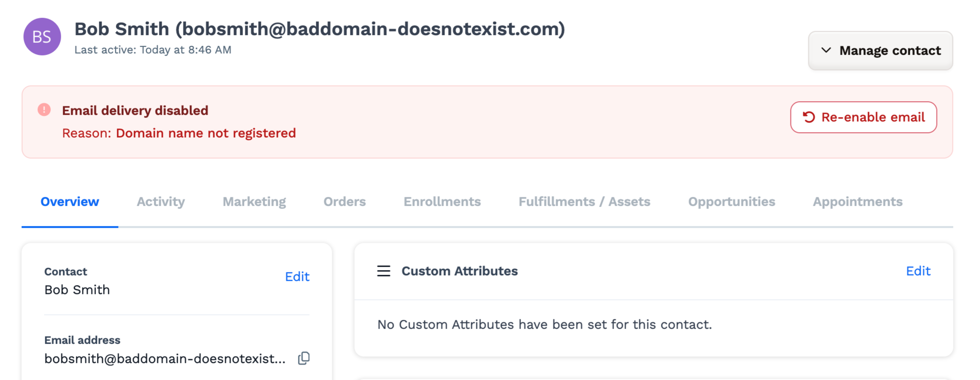Open the Opportunities tab

(731, 201)
